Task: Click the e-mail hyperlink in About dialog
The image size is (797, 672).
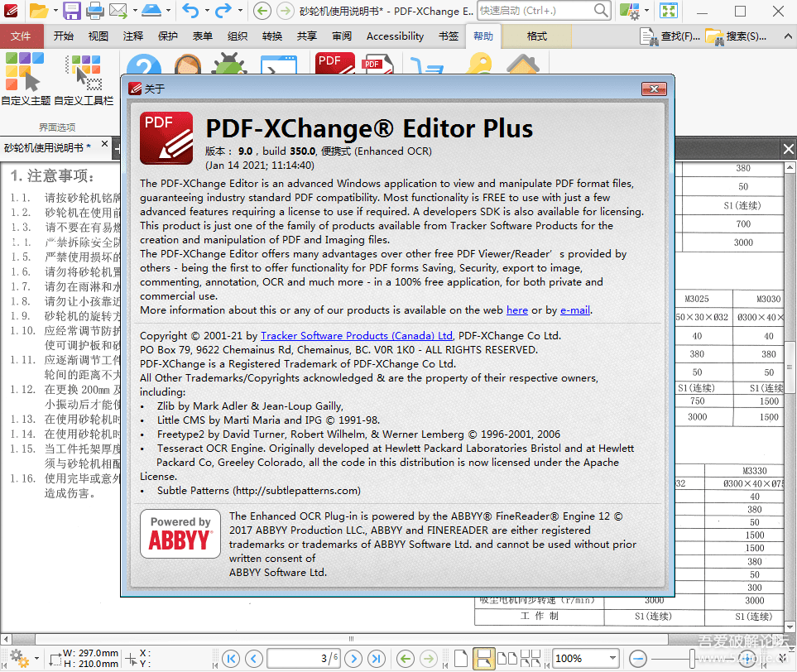Action: point(575,310)
